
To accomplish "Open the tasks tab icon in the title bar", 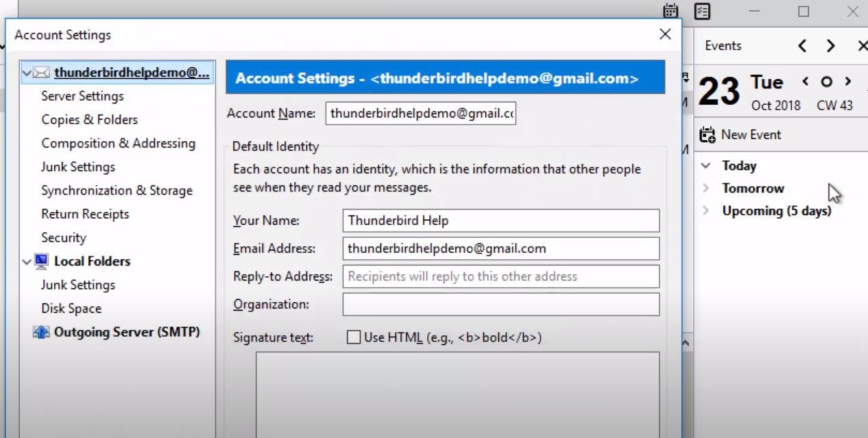I will tap(702, 11).
